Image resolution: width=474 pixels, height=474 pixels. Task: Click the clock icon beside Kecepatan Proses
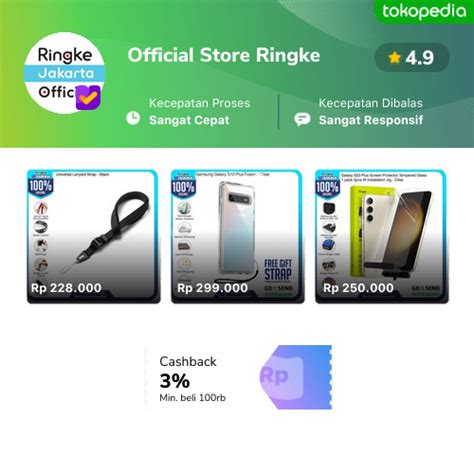tap(133, 118)
